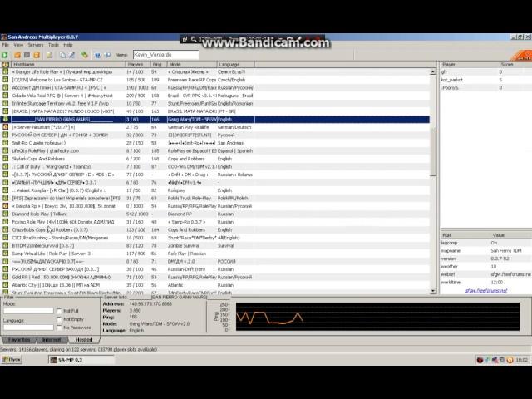The width and height of the screenshot is (532, 399).
Task: Click the Copy Server Info page icon
Action: [62, 55]
